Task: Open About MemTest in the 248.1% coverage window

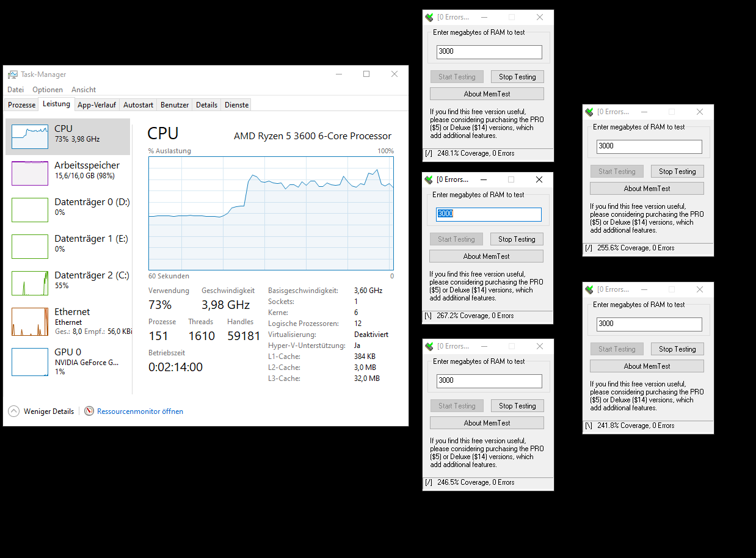Action: [487, 94]
